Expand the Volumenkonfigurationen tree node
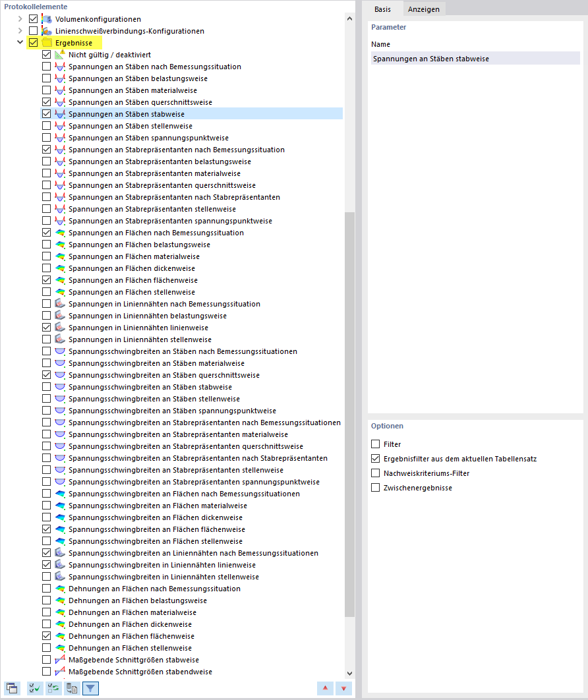Viewport: 588px width, 700px height. (20, 18)
